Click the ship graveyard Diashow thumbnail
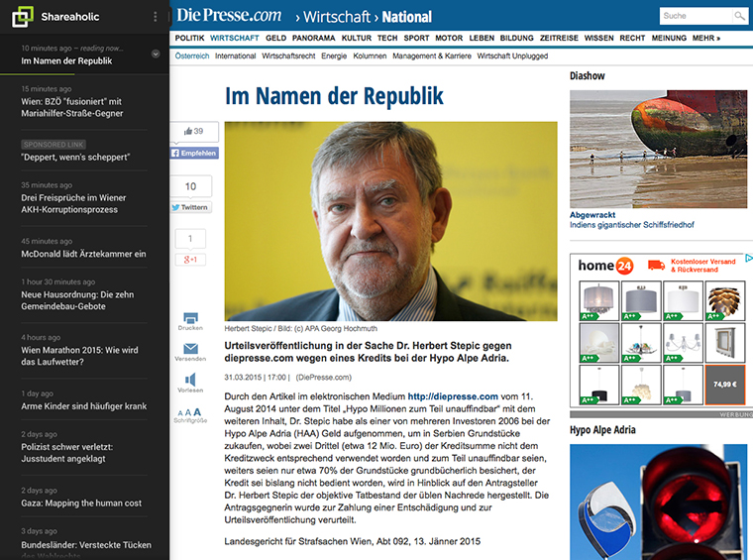This screenshot has height=560, width=753. click(x=659, y=149)
